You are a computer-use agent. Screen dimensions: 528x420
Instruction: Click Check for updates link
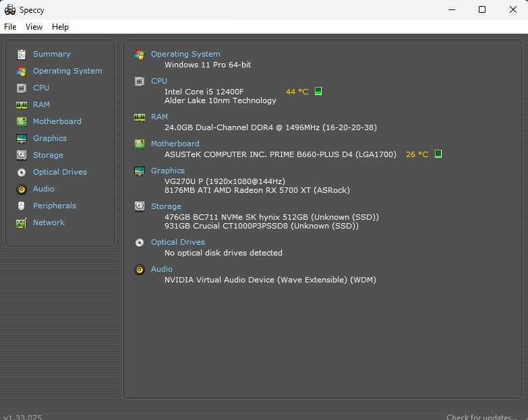pyautogui.click(x=481, y=417)
